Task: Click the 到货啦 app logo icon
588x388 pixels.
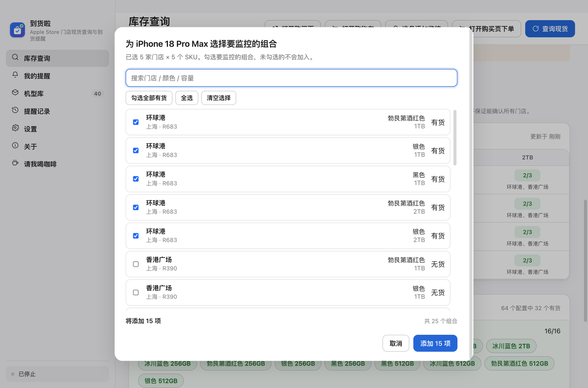Action: coord(18,30)
